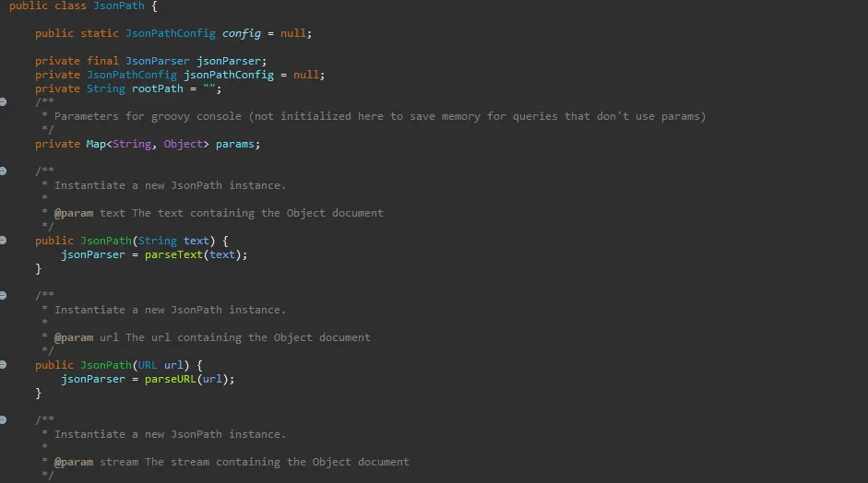Click the class name JsonPath in class declaration
868x483 pixels.
click(x=118, y=6)
